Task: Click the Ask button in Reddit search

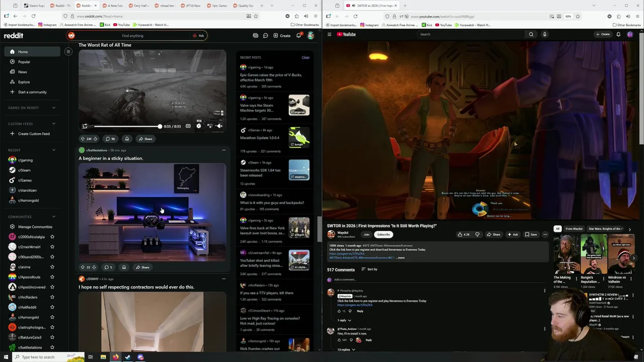Action: (198, 36)
